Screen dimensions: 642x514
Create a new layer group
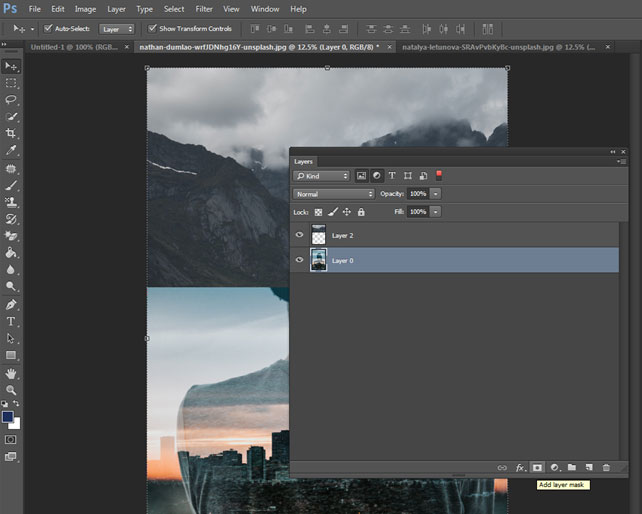(572, 467)
